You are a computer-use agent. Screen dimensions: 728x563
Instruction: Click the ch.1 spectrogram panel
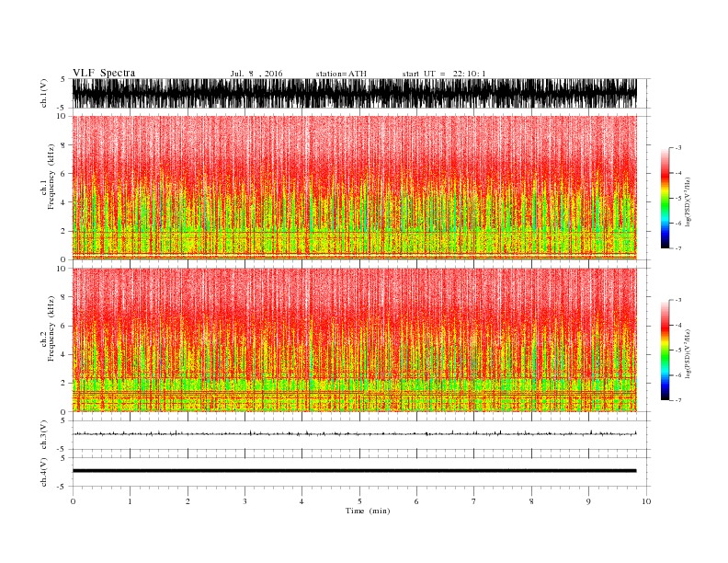(354, 188)
